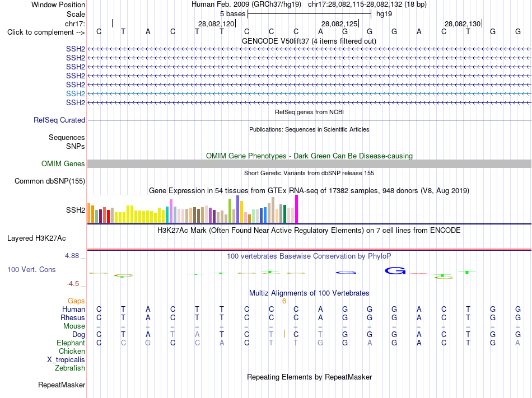
Task: Click the large blue G conservation logo
Action: click(395, 270)
